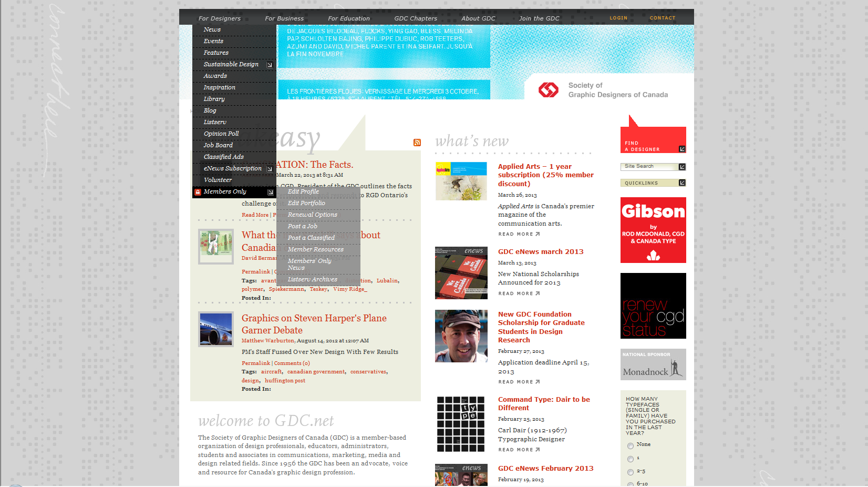Open the For Education menu
The height and width of the screenshot is (487, 868).
coord(349,18)
